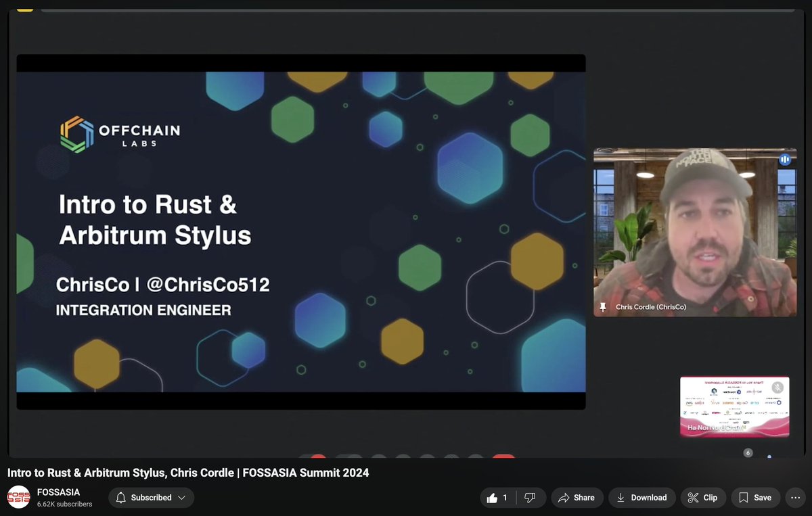The width and height of the screenshot is (812, 516).
Task: Click the Share button
Action: click(577, 498)
